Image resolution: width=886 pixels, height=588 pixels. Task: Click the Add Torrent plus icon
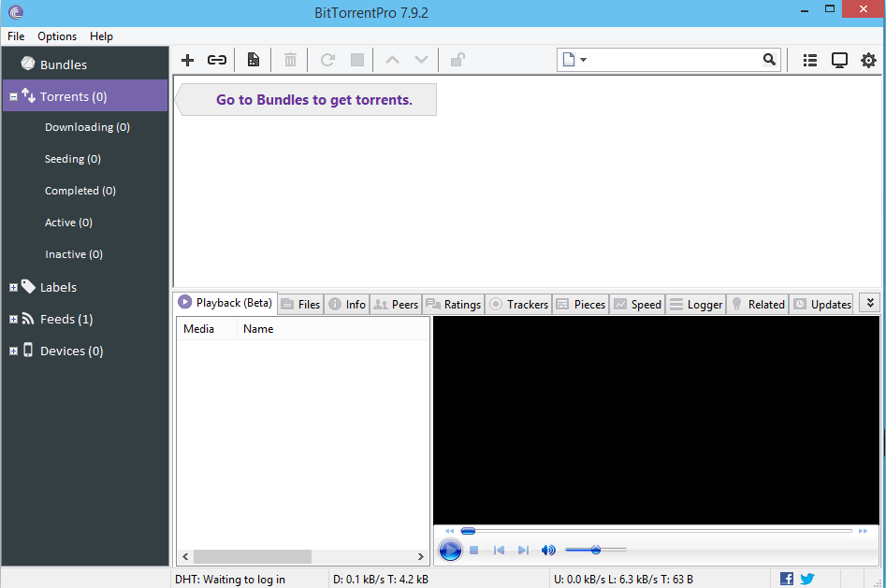(187, 60)
